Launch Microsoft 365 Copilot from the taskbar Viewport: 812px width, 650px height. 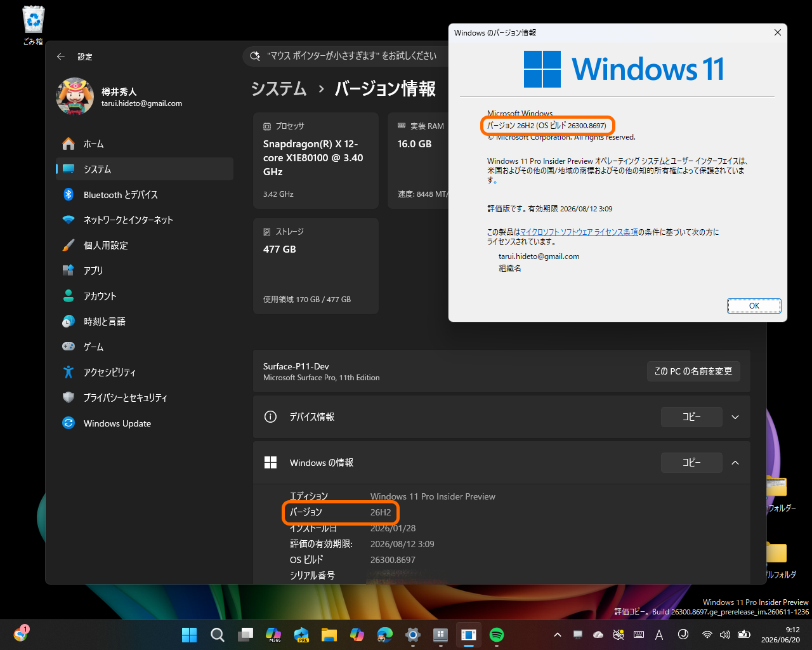coord(273,635)
